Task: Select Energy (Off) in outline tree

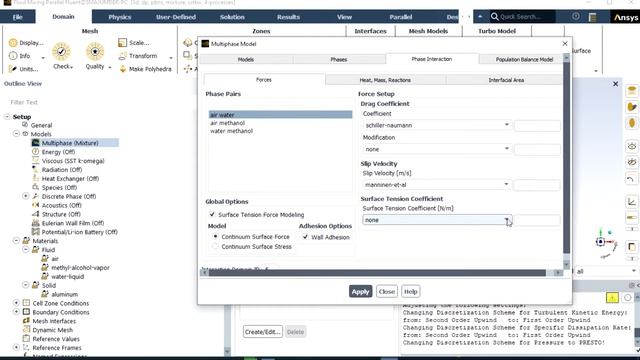Action: [58, 152]
